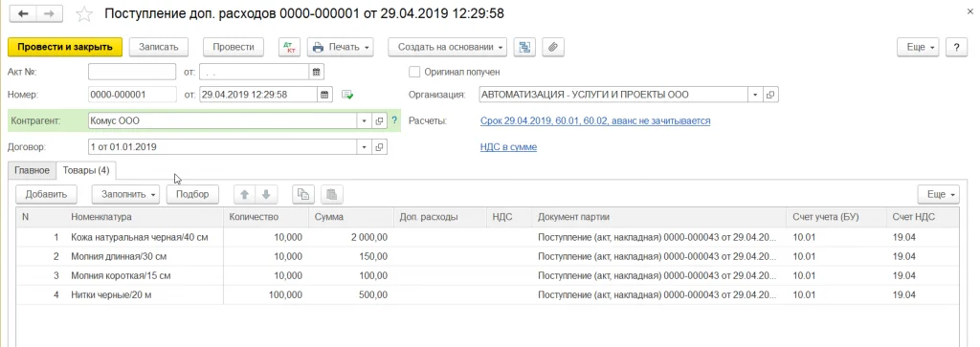Select row Молния длинная/30 см
The width and height of the screenshot is (980, 347).
tap(487, 256)
